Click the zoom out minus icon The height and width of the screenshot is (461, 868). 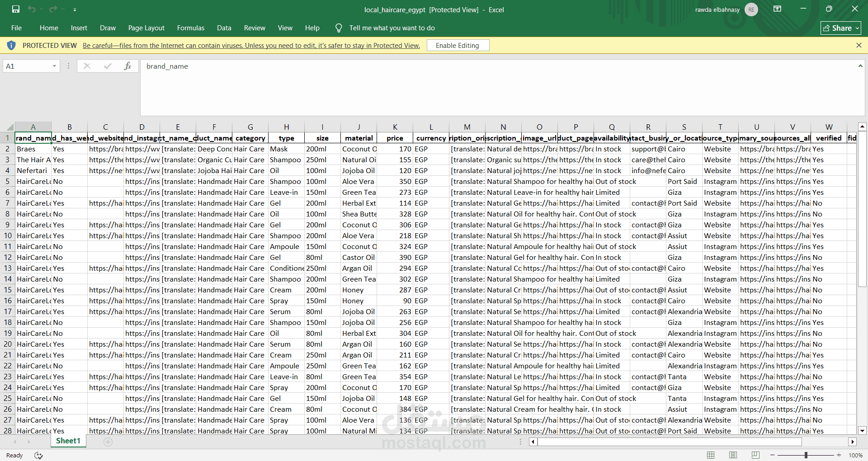coord(772,455)
